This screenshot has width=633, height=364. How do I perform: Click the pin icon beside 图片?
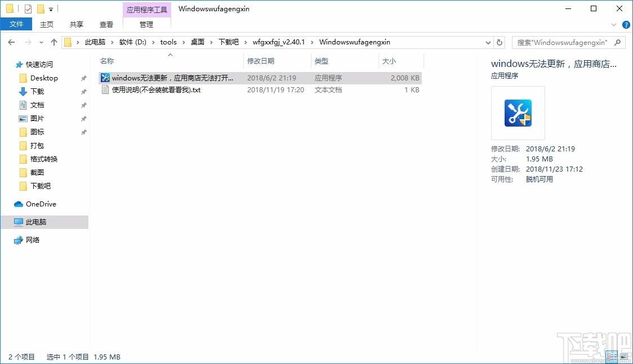(83, 119)
